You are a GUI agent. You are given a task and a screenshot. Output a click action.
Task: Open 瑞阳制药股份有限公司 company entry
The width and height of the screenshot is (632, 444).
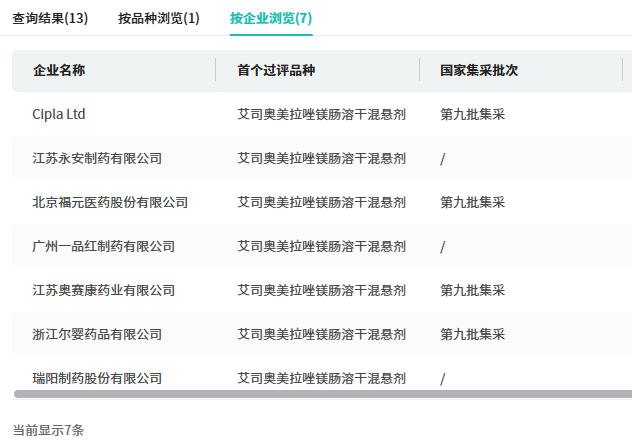point(97,378)
